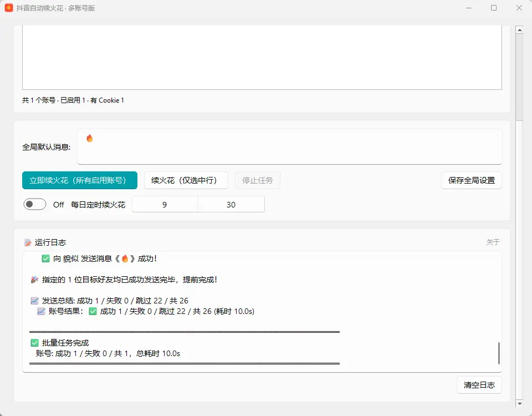Image resolution: width=532 pixels, height=416 pixels.
Task: Clear the log with 清空日志
Action: (x=479, y=385)
